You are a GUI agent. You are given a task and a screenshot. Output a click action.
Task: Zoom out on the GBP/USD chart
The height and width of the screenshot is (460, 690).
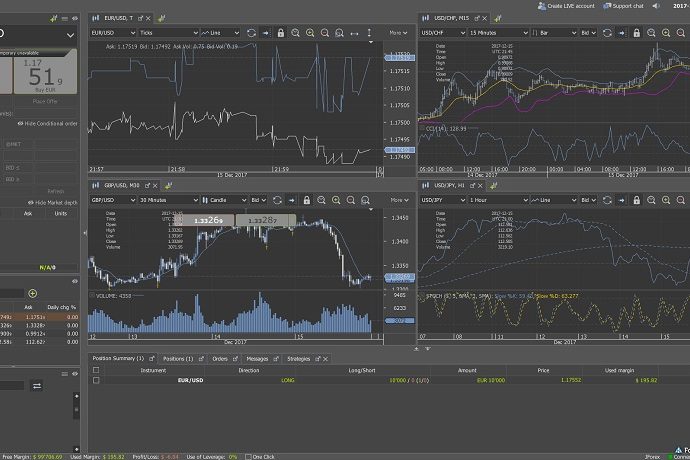(x=351, y=200)
